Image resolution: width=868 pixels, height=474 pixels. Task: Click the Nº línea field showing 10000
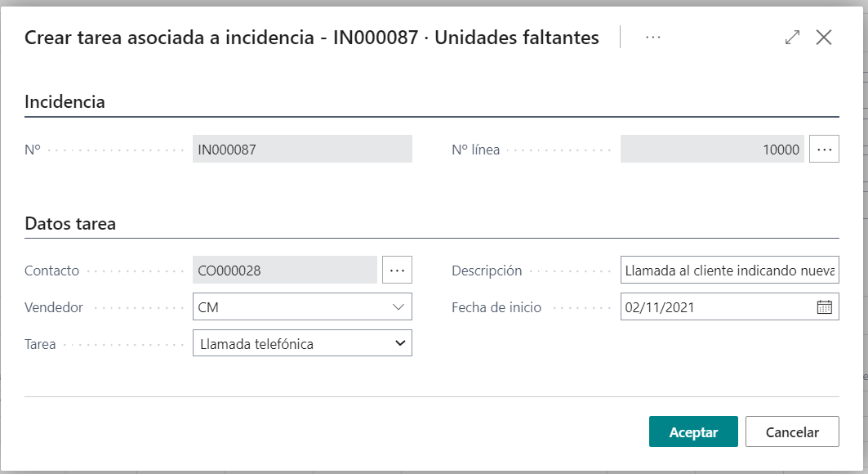pyautogui.click(x=712, y=150)
